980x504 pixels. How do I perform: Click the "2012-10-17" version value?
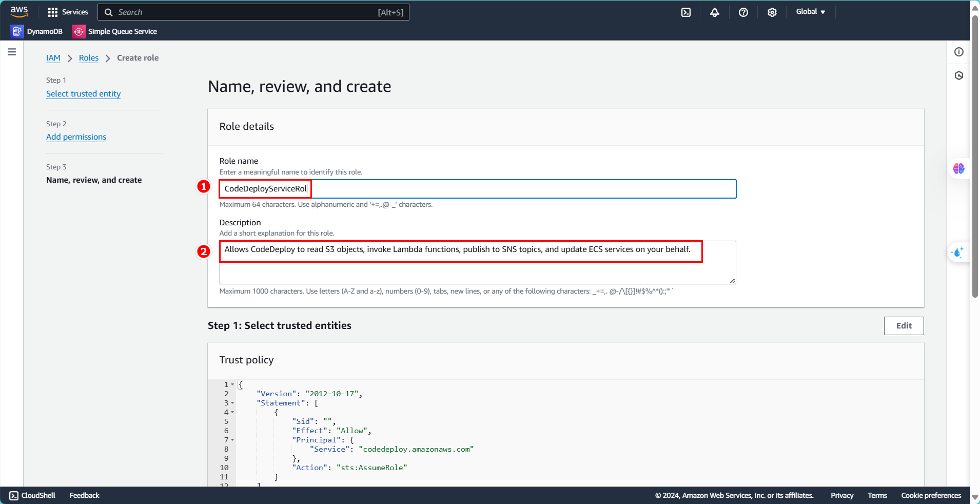(x=331, y=394)
